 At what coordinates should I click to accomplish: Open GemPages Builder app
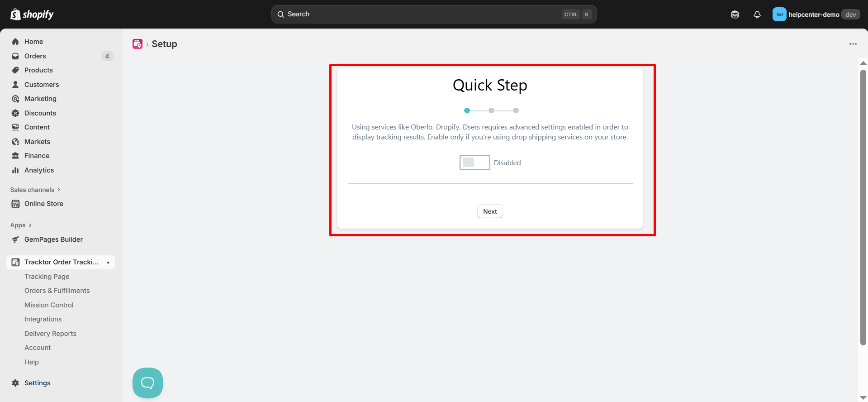pyautogui.click(x=53, y=239)
